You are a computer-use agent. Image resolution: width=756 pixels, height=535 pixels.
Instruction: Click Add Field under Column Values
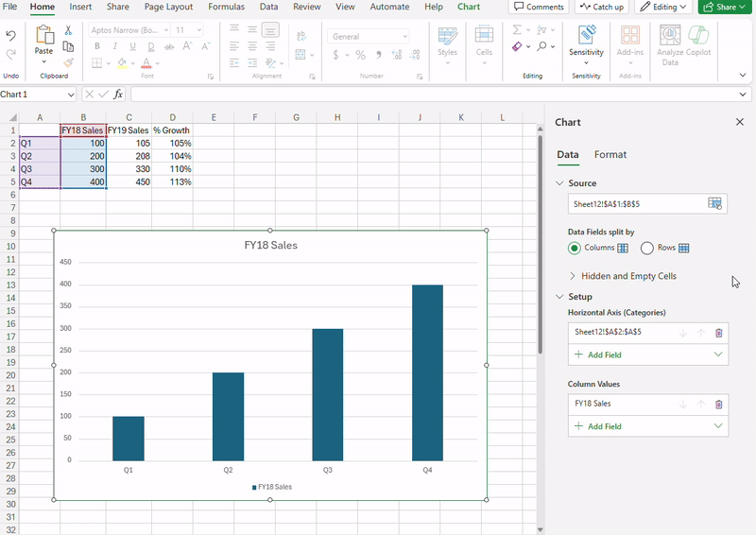coord(604,426)
